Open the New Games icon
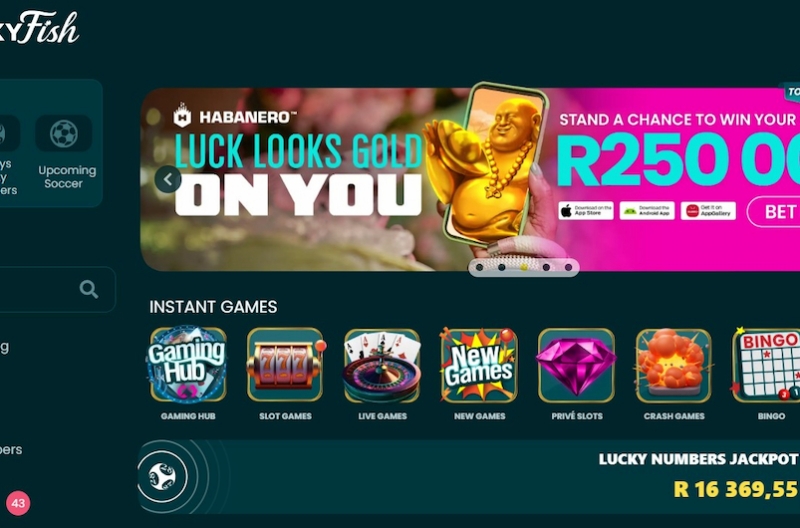Image resolution: width=800 pixels, height=528 pixels. tap(479, 365)
